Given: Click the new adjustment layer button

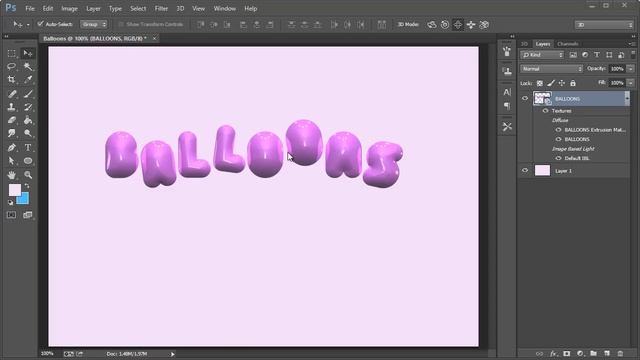Looking at the screenshot, I should (x=580, y=353).
